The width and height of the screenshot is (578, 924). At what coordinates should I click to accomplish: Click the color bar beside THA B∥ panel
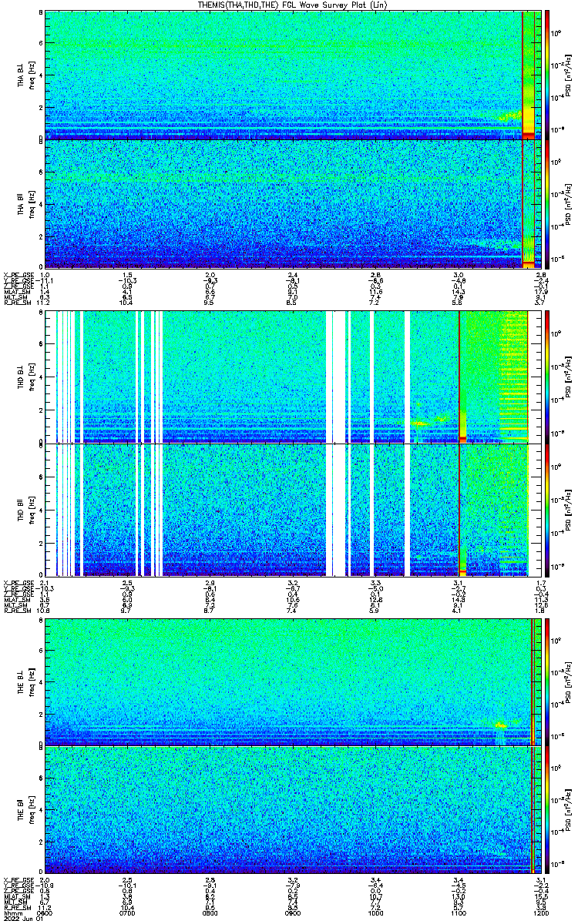(547, 203)
